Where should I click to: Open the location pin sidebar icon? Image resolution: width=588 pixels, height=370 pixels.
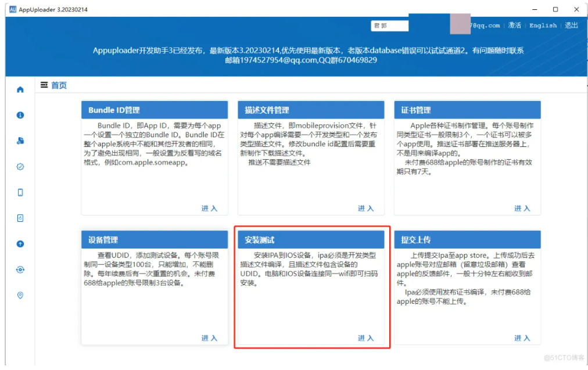(x=20, y=296)
